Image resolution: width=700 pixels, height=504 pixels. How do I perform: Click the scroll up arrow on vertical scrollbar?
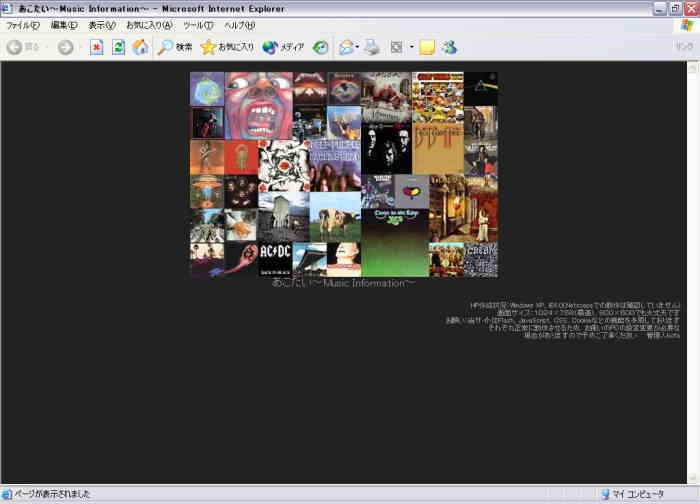[693, 68]
